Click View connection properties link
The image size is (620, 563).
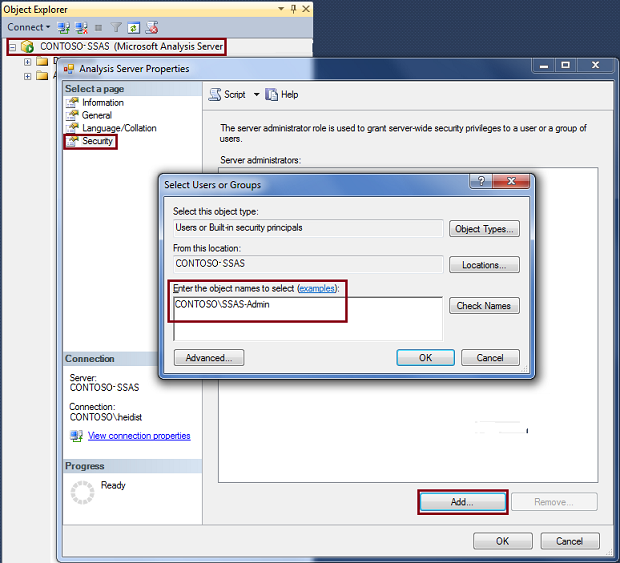(x=138, y=436)
